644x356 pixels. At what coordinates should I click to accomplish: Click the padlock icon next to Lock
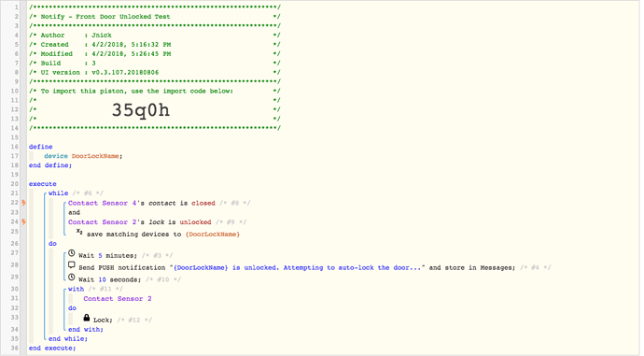(x=86, y=318)
